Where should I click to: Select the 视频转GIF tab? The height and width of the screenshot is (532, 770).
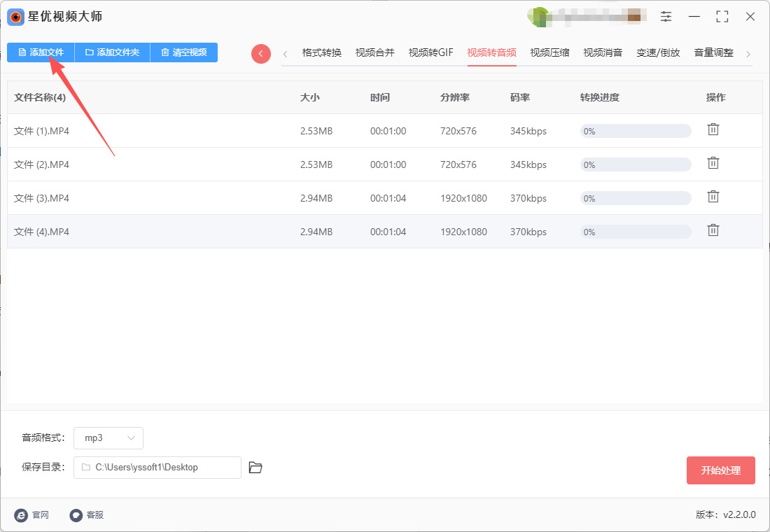coord(430,52)
